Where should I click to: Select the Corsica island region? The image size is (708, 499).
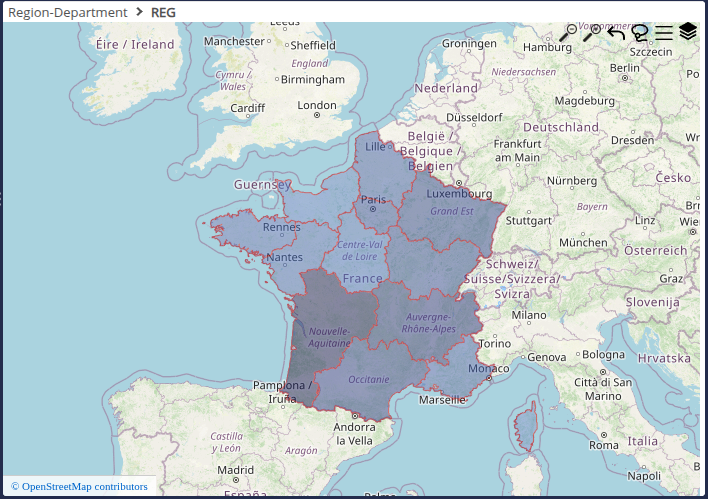coord(526,425)
